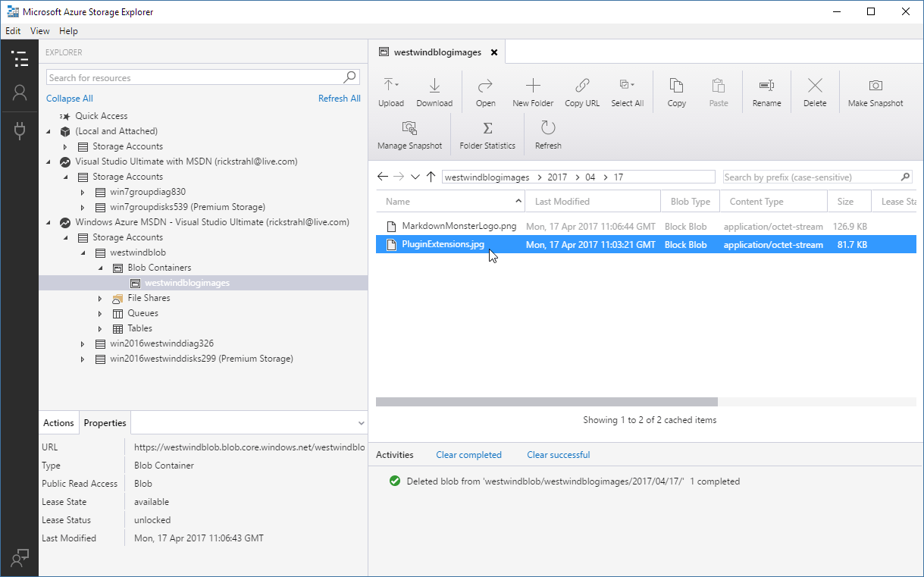The height and width of the screenshot is (577, 924).
Task: Create a New Folder
Action: coord(533,93)
